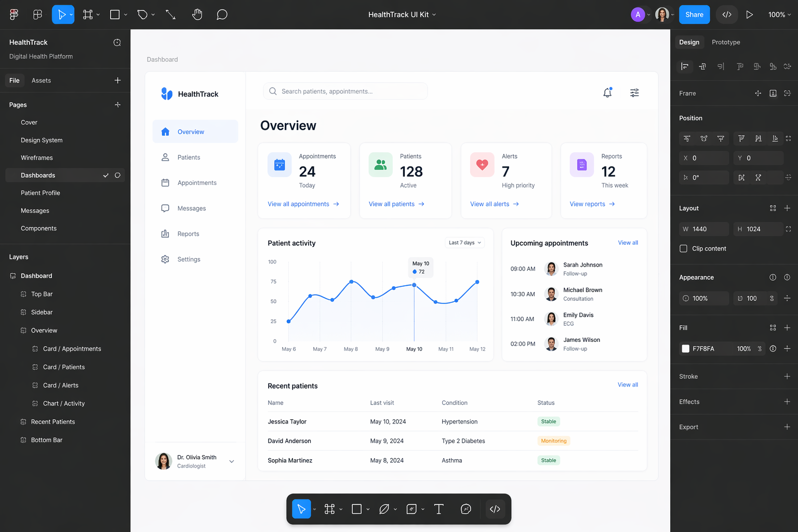The height and width of the screenshot is (532, 798).
Task: Select the Frame tool in top toolbar
Action: coord(88,15)
